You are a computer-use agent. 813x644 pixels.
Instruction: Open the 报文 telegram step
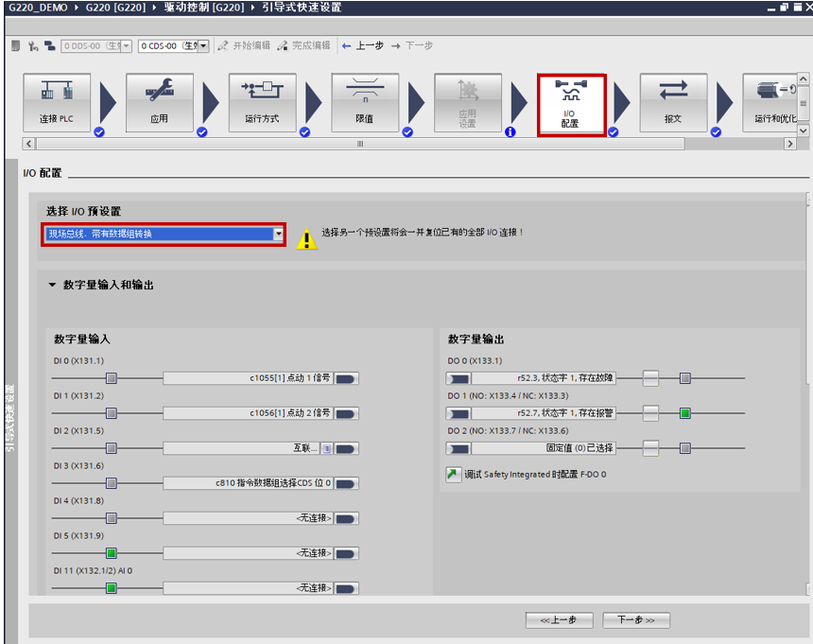click(673, 103)
